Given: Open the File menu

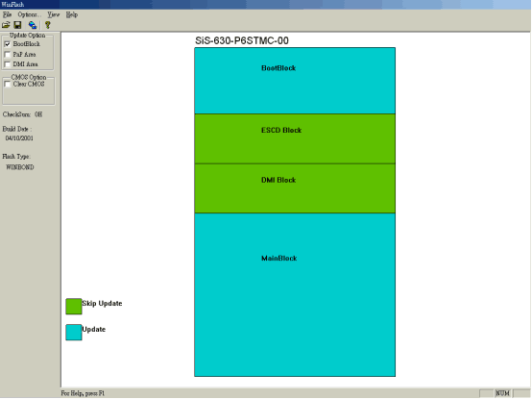Looking at the screenshot, I should pyautogui.click(x=7, y=14).
